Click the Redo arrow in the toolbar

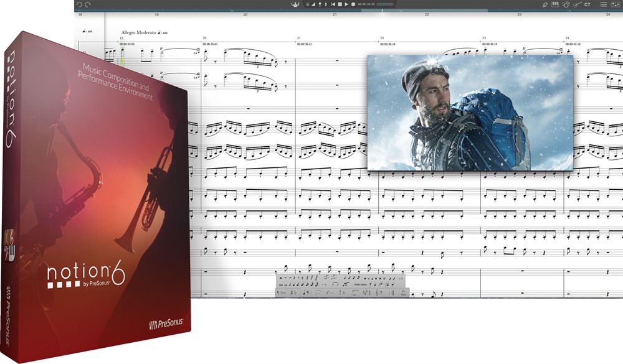[87, 4]
